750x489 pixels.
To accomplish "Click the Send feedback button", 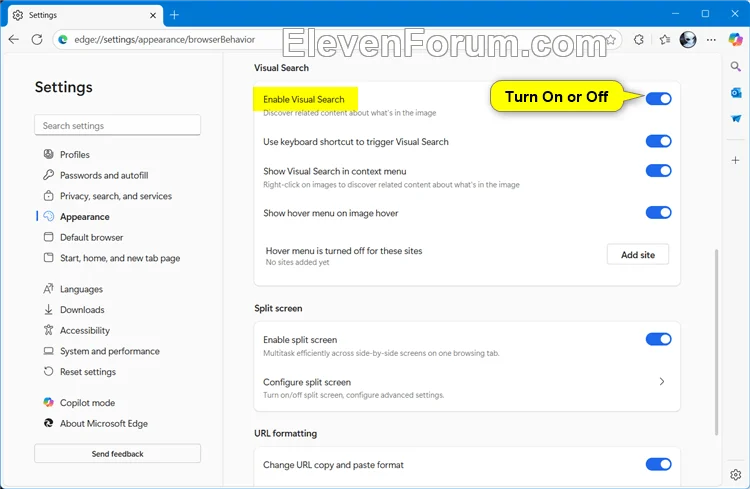I will tap(118, 454).
